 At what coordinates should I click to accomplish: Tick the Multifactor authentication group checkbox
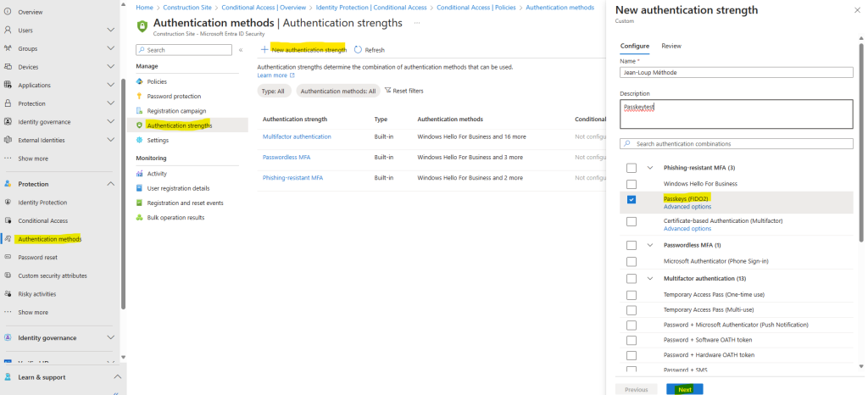coord(631,278)
